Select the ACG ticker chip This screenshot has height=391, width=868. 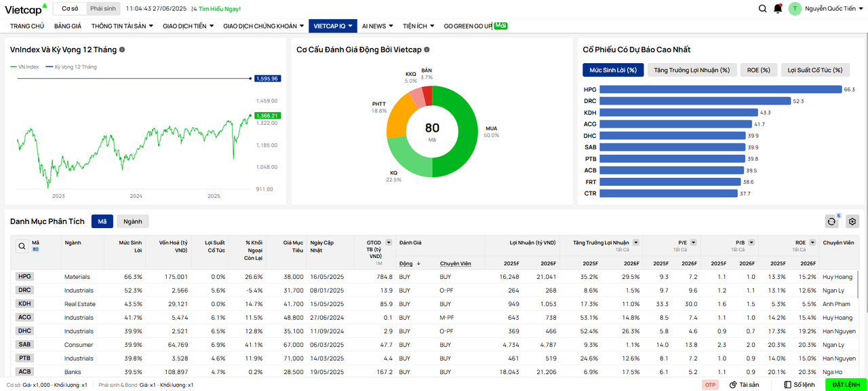[24, 318]
